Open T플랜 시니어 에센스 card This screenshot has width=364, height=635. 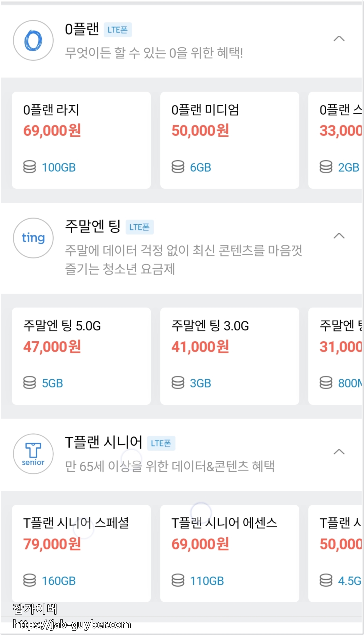pyautogui.click(x=230, y=553)
